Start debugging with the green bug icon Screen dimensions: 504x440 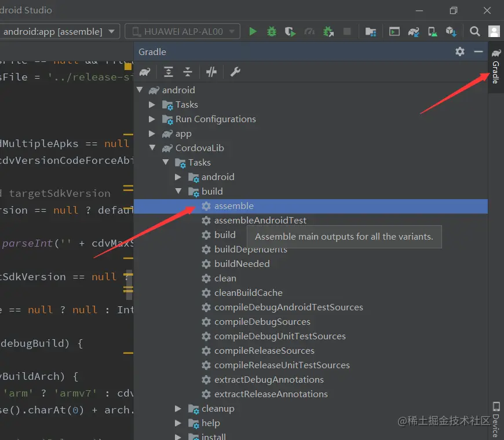(272, 31)
